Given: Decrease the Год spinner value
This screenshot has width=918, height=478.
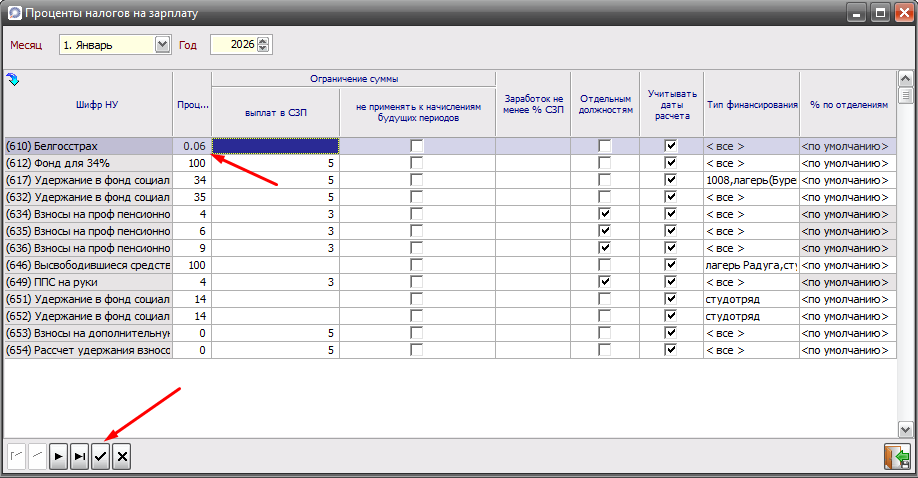Looking at the screenshot, I should (264, 49).
